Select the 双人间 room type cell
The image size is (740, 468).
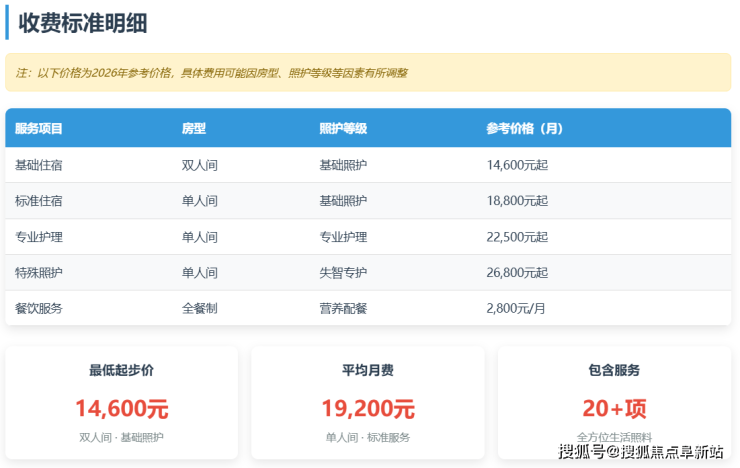tap(200, 165)
